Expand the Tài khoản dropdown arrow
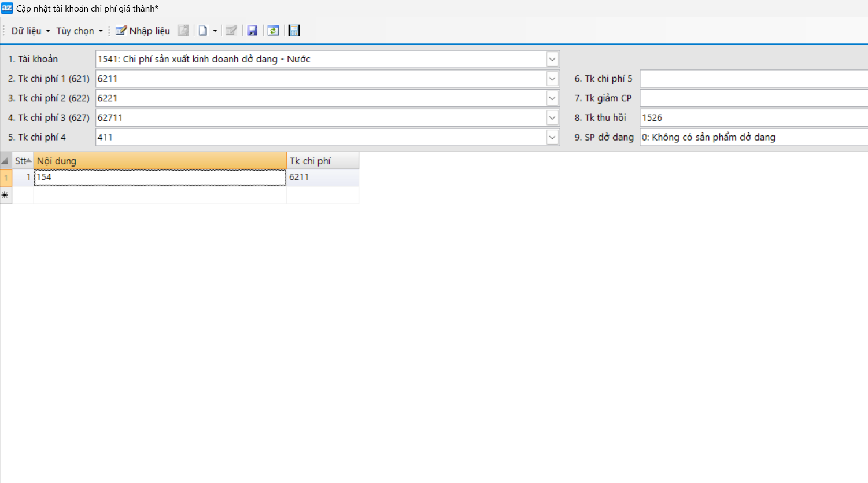 coord(552,59)
